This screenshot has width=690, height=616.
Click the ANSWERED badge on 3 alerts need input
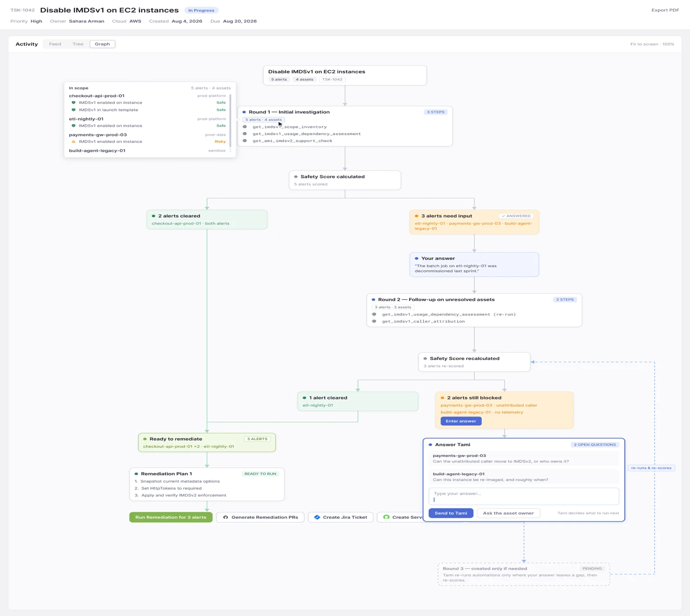coord(516,216)
